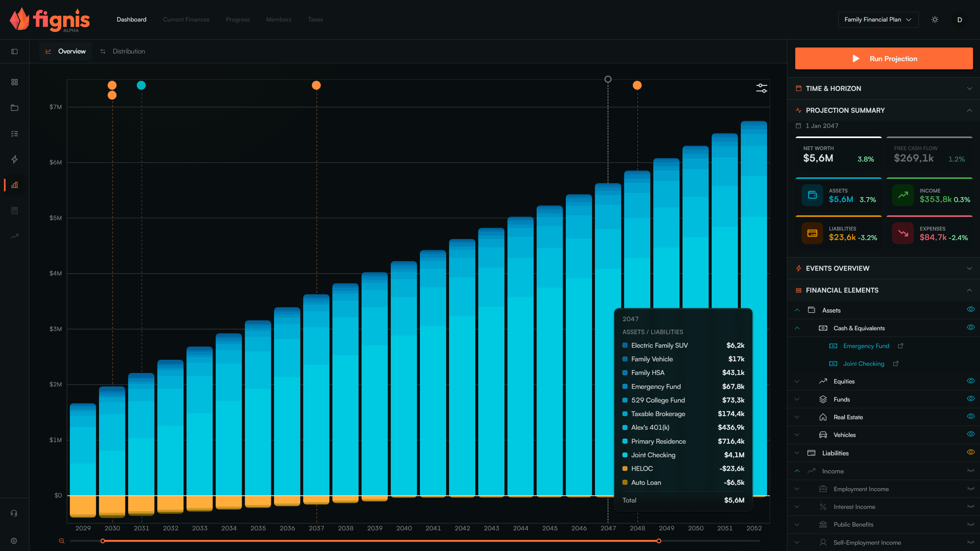Toggle Equities visibility eye
980x551 pixels.
click(971, 381)
